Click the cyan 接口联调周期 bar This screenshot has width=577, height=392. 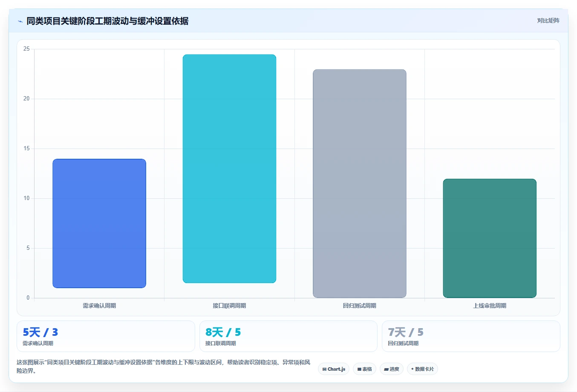click(229, 169)
